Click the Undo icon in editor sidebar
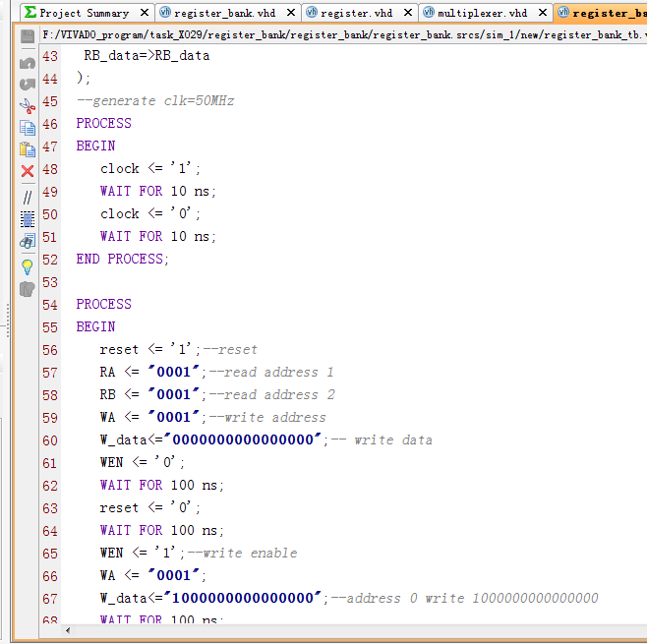This screenshot has width=647, height=644. (28, 63)
